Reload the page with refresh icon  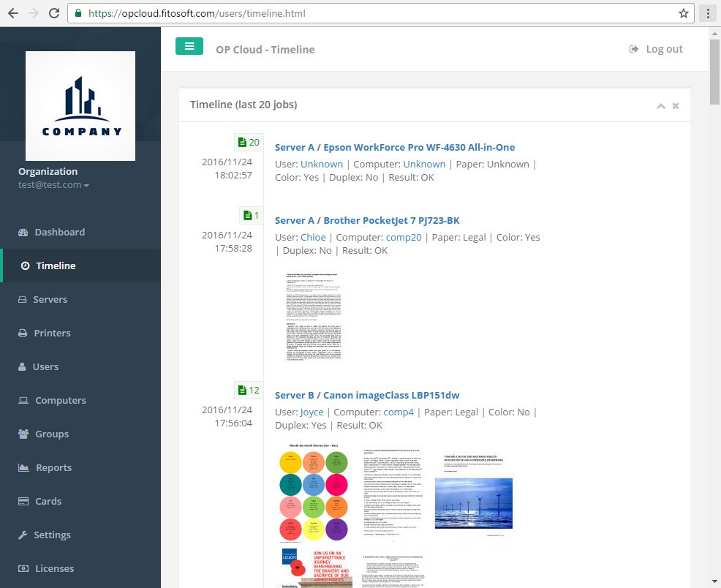pos(54,13)
